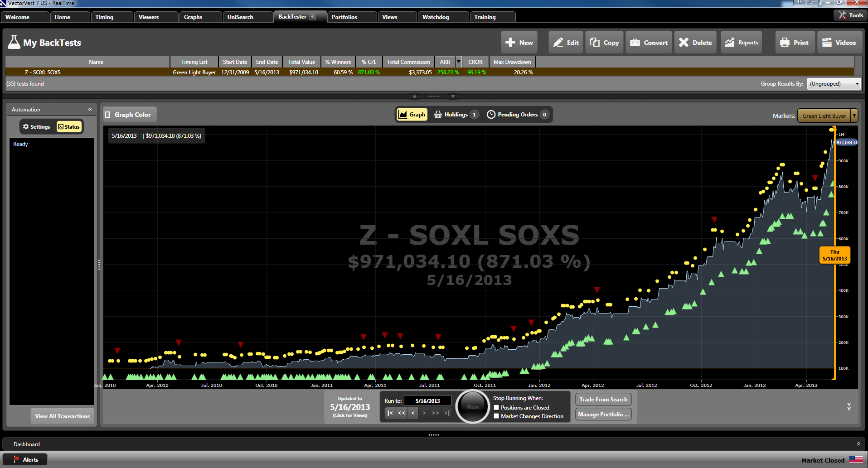Open the Group Results By dropdown
This screenshot has width=868, height=468.
coord(834,84)
